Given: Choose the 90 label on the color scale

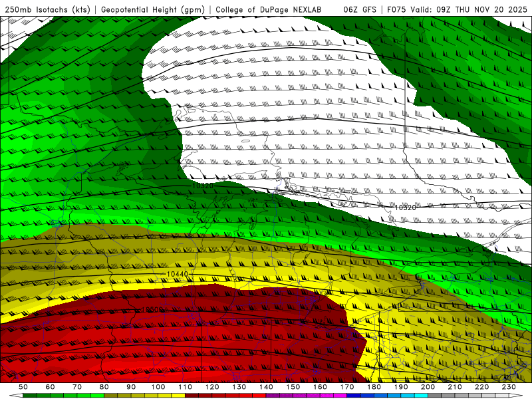Looking at the screenshot, I should [x=131, y=387].
